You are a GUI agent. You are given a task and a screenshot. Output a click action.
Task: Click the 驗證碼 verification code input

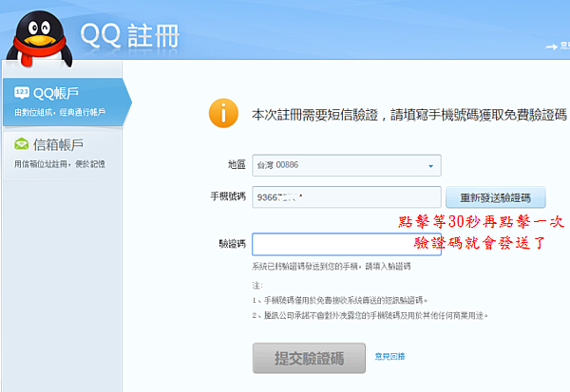(x=347, y=244)
